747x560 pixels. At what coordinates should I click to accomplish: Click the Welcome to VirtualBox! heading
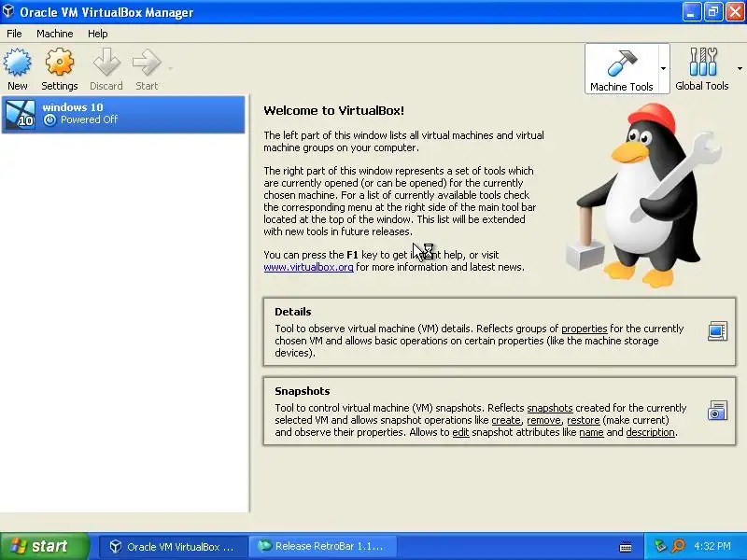point(333,111)
